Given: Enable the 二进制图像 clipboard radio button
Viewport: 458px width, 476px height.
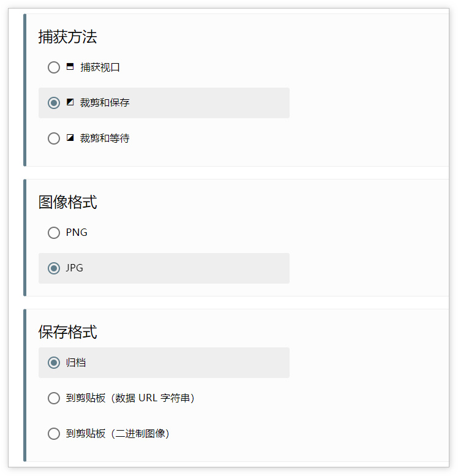Looking at the screenshot, I should (54, 434).
